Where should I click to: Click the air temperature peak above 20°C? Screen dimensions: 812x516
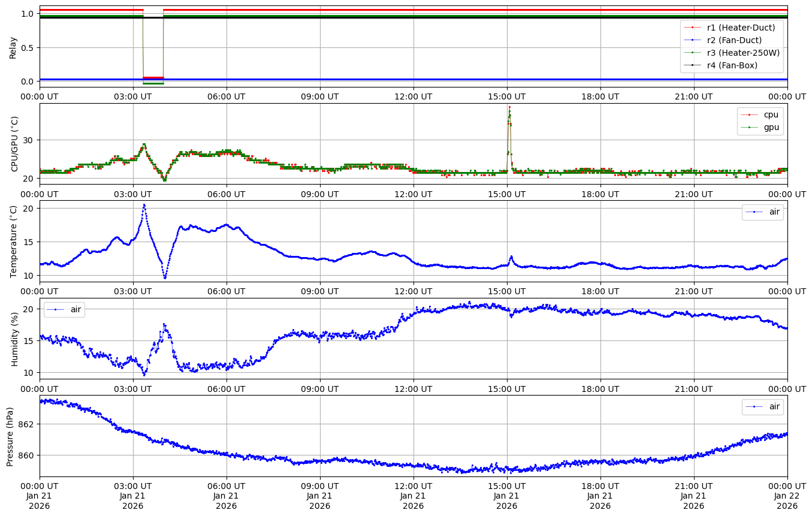144,205
